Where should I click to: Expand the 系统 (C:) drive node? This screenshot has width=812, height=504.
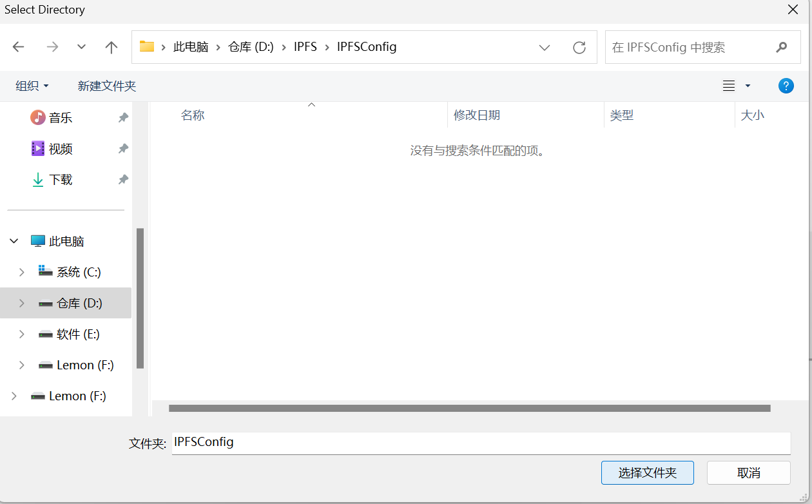(x=22, y=271)
